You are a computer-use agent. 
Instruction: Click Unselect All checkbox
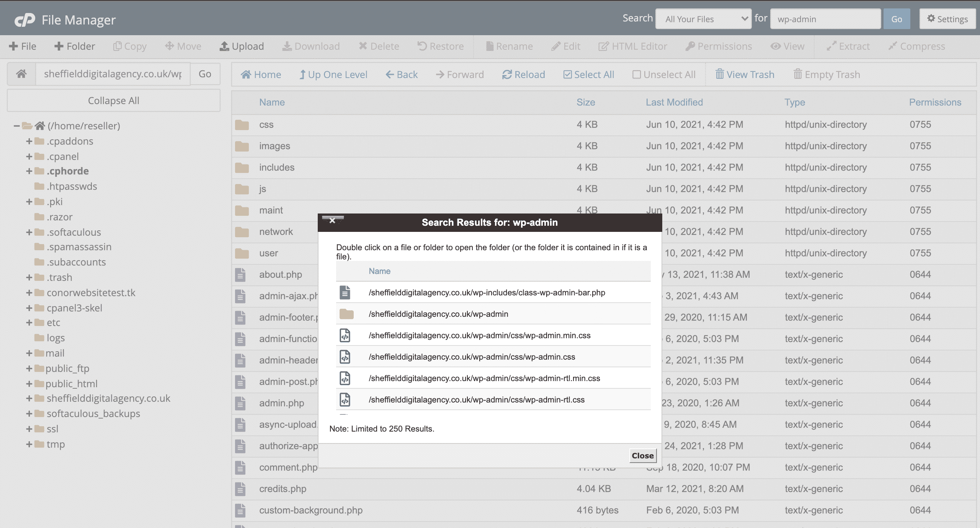click(x=636, y=75)
